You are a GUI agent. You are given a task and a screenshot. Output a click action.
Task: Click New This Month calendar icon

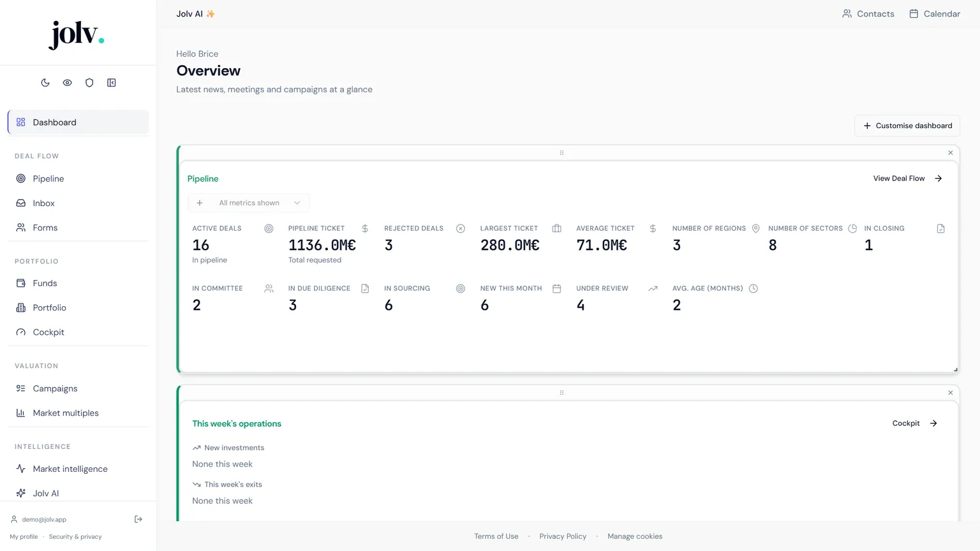[557, 289]
